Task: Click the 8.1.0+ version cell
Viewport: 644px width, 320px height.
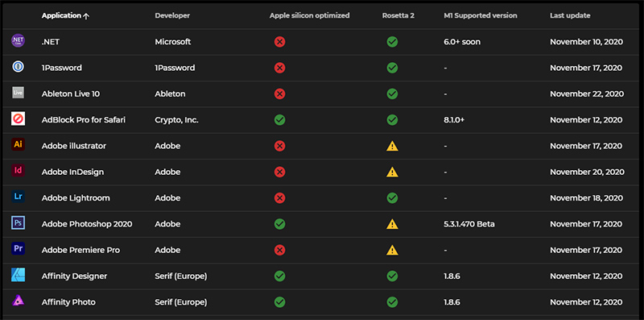Action: pos(454,119)
